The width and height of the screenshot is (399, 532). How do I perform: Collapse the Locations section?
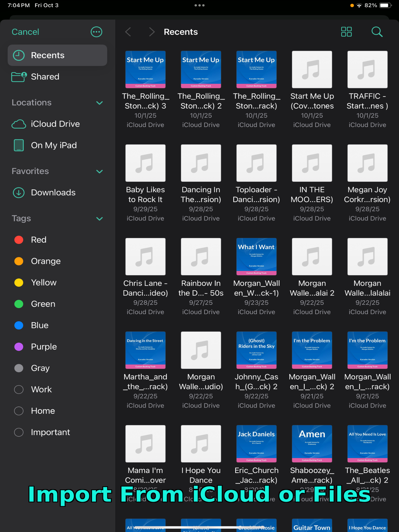coord(99,103)
